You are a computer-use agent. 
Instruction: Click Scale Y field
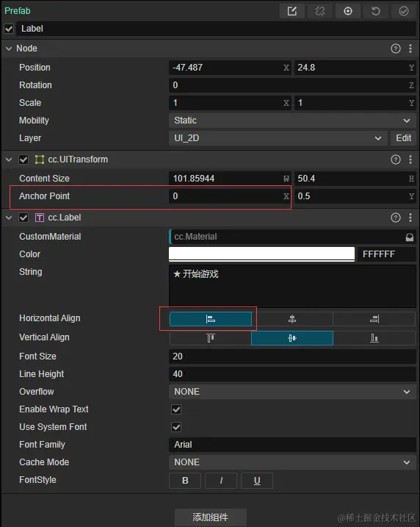coord(355,103)
